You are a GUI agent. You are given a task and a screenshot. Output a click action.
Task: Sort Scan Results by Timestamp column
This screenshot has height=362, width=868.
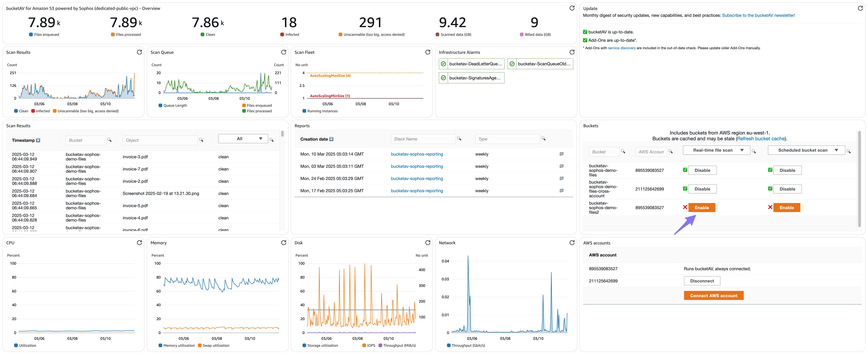pos(26,140)
